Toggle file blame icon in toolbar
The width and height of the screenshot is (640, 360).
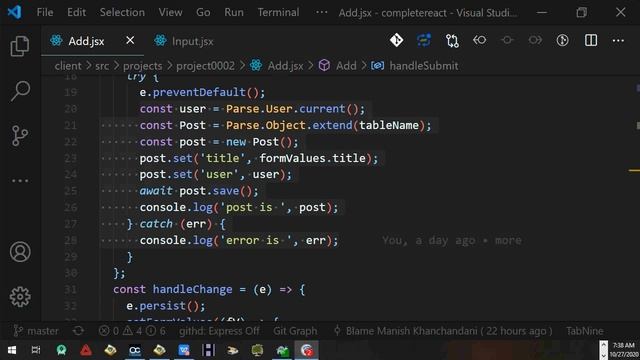point(563,40)
